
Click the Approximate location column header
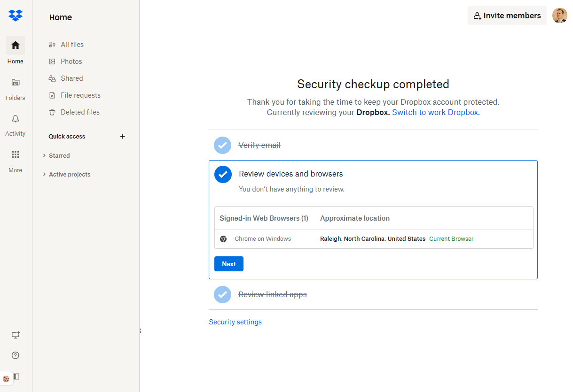(x=355, y=218)
